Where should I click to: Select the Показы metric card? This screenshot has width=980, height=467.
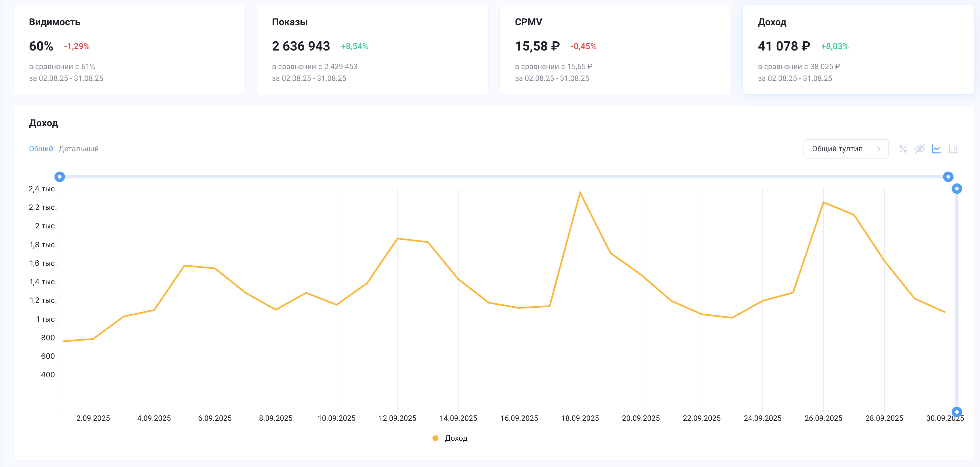click(x=372, y=50)
